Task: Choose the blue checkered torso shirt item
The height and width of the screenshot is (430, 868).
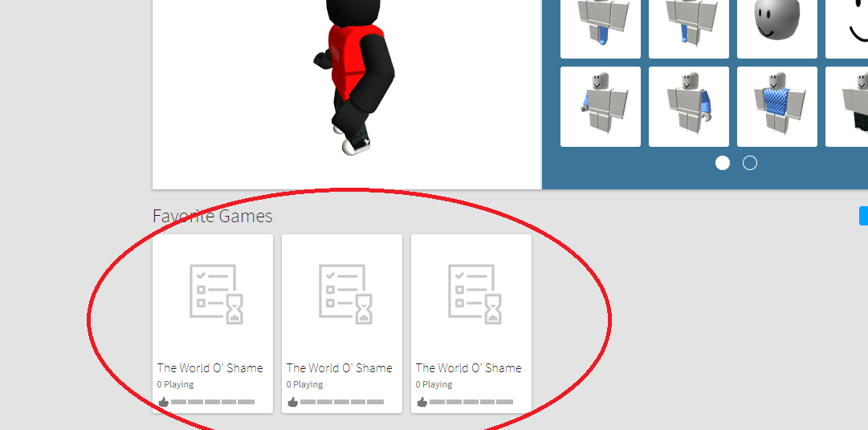Action: point(776,107)
